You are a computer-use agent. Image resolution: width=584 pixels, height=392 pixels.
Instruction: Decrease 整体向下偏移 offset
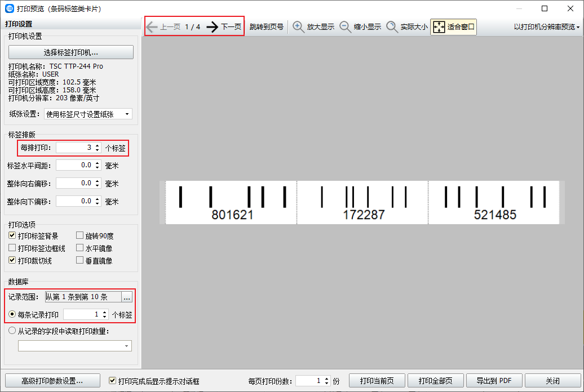[x=97, y=204]
